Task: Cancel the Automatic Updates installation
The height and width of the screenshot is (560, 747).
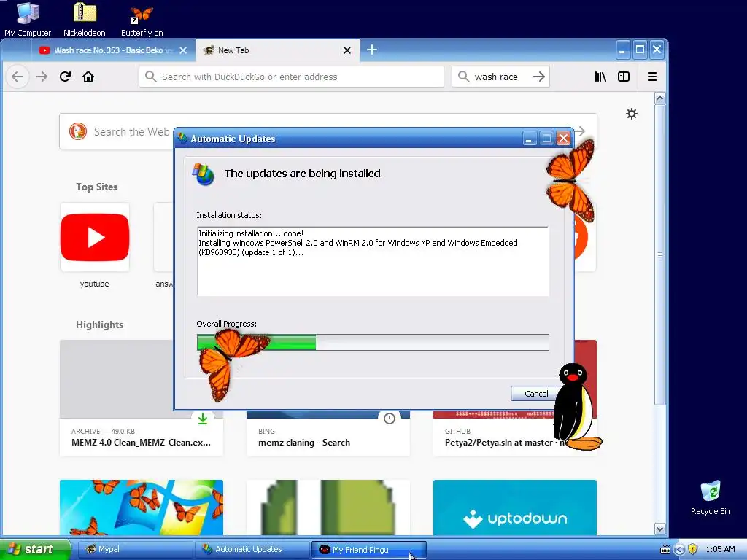Action: coord(535,393)
